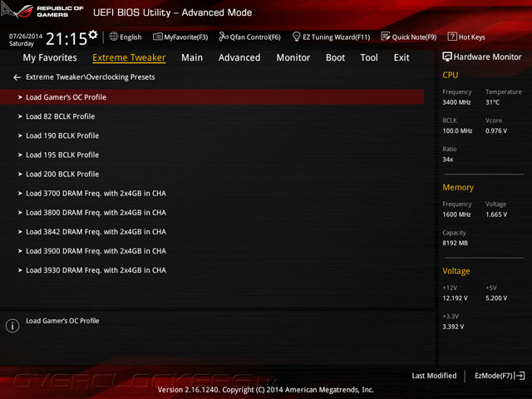Viewport: 532px width, 399px height.
Task: Click the Qfan Control fan icon
Action: (x=224, y=37)
